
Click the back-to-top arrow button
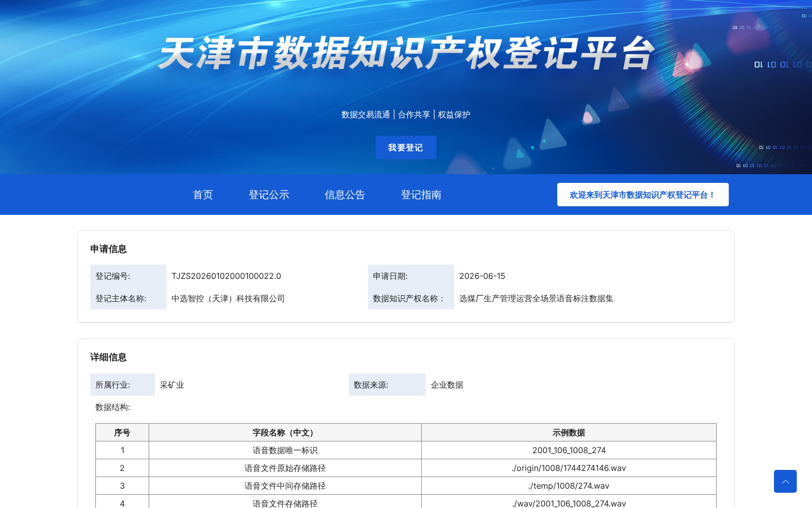point(785,481)
